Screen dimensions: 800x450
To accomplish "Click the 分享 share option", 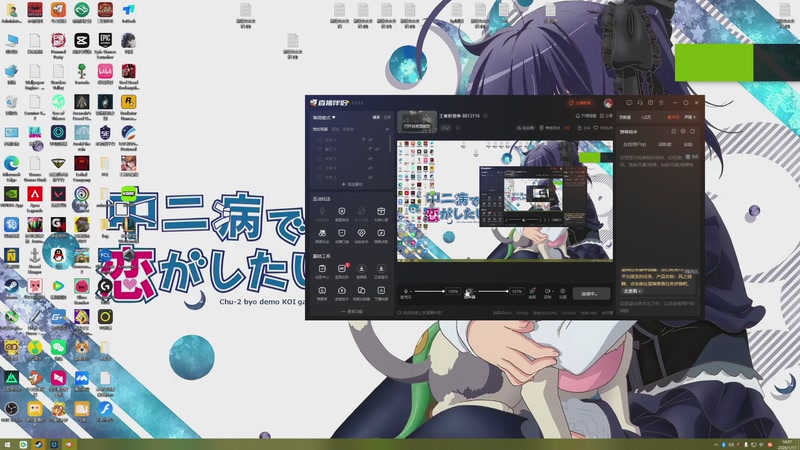I will click(x=607, y=116).
